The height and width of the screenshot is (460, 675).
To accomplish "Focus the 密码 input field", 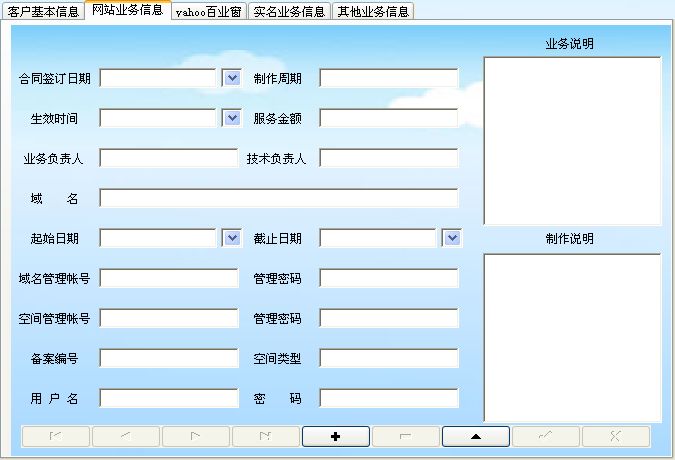I will 389,398.
